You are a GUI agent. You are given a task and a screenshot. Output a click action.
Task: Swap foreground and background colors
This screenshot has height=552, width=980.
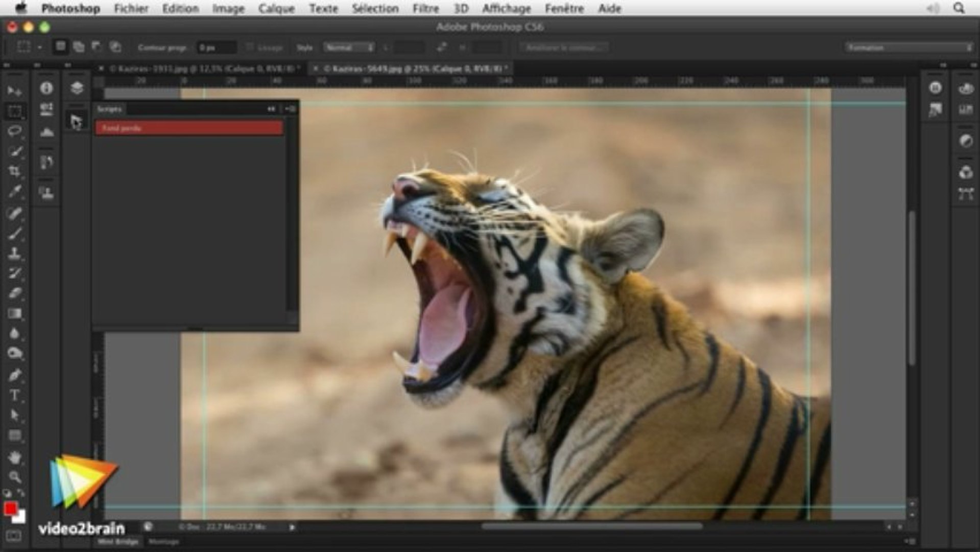click(x=21, y=493)
